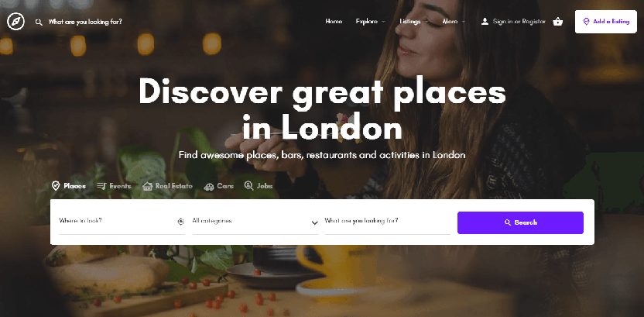The height and width of the screenshot is (317, 644).
Task: Select the Places pin icon
Action: 56,186
